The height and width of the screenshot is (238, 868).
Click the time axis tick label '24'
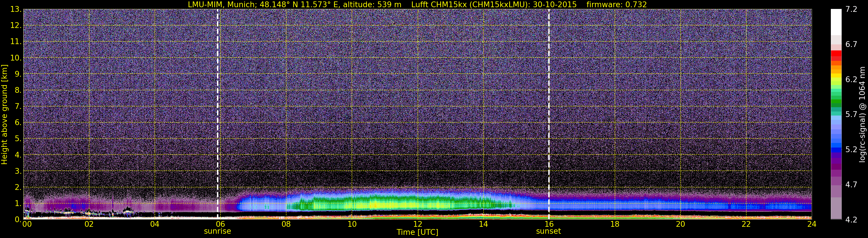click(812, 224)
